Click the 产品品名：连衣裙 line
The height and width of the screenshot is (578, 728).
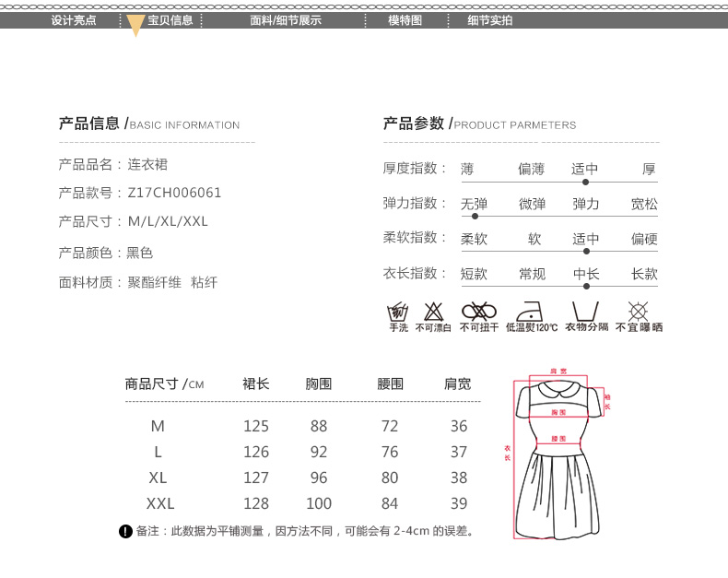click(113, 164)
